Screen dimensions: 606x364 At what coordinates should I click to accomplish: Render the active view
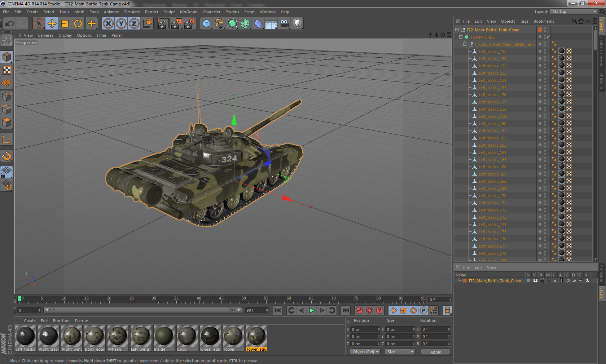[163, 24]
